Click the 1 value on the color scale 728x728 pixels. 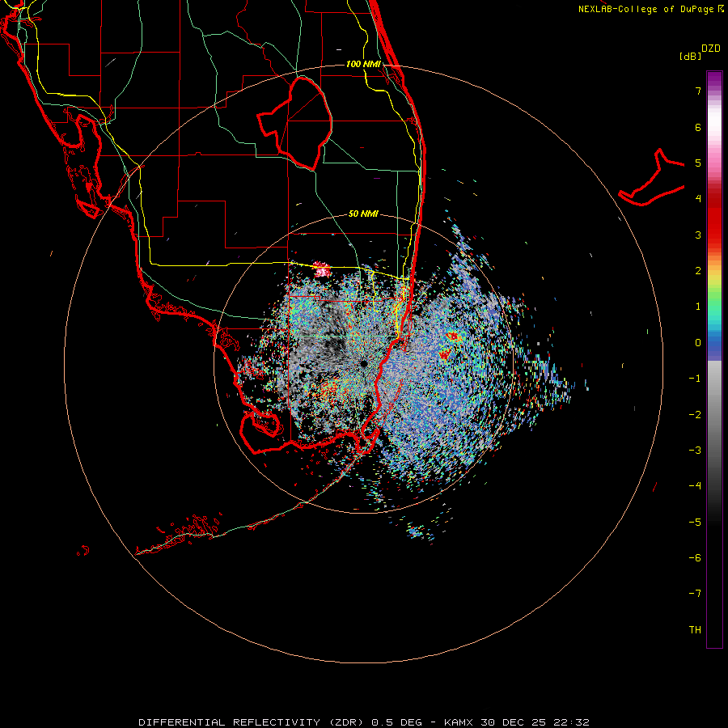(x=698, y=307)
